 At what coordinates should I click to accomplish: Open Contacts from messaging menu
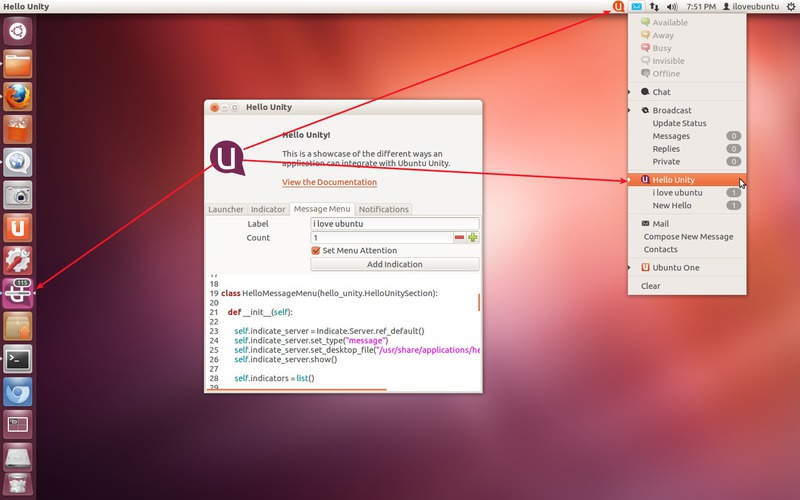[x=687, y=249]
